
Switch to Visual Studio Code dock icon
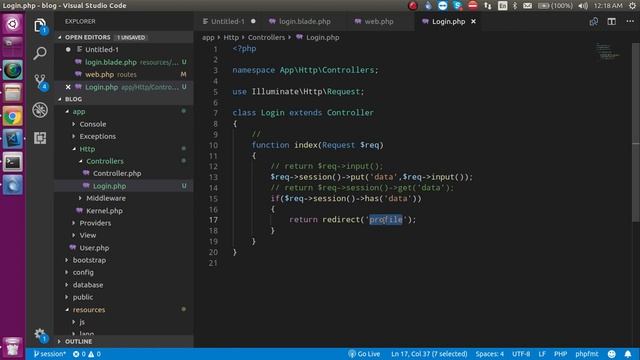click(x=13, y=139)
